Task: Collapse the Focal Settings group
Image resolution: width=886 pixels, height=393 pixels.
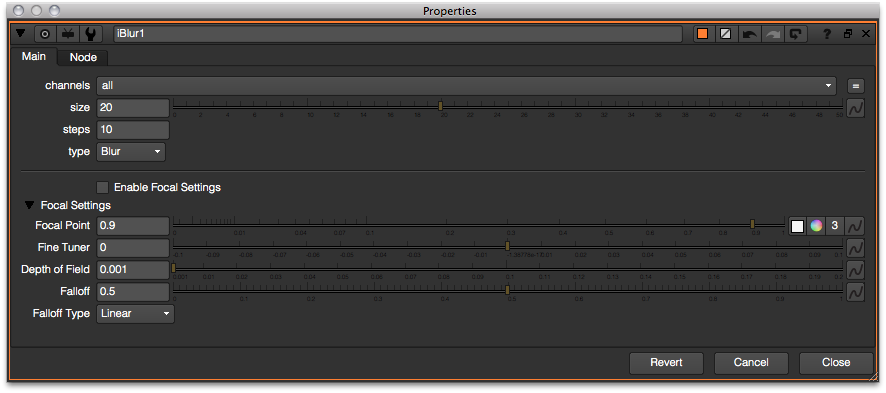Action: (29, 205)
